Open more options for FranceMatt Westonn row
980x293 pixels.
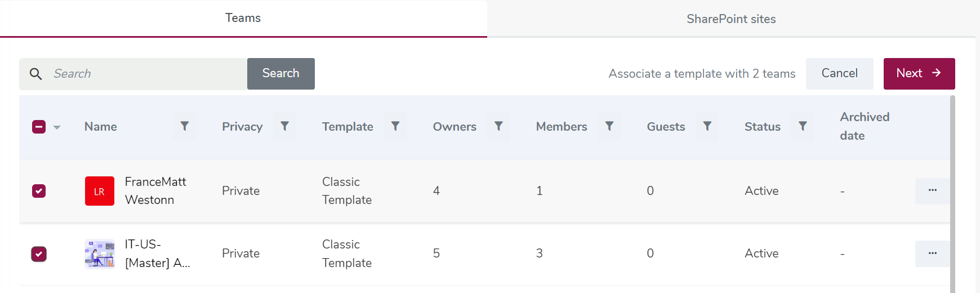[x=932, y=190]
